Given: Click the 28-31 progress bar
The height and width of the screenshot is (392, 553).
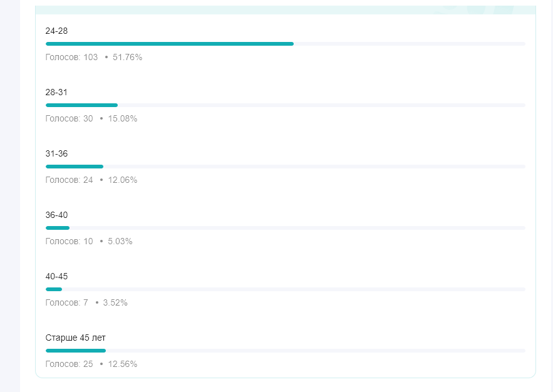Looking at the screenshot, I should coord(286,105).
